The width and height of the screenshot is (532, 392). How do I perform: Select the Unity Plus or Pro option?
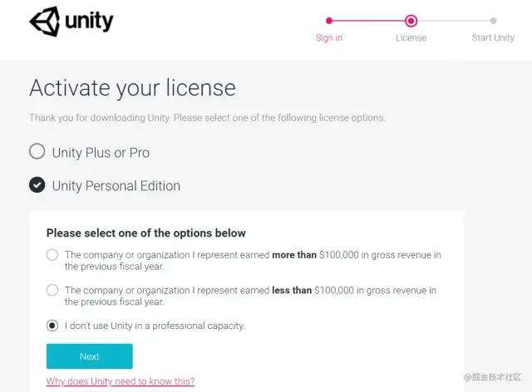(x=37, y=152)
